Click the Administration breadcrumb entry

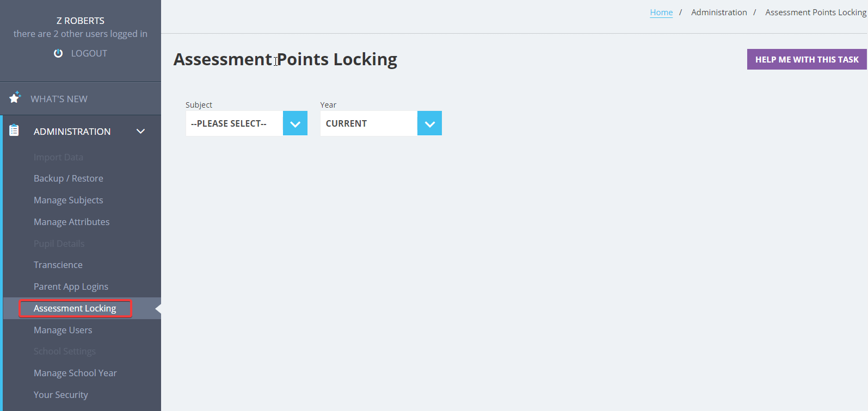coord(719,12)
